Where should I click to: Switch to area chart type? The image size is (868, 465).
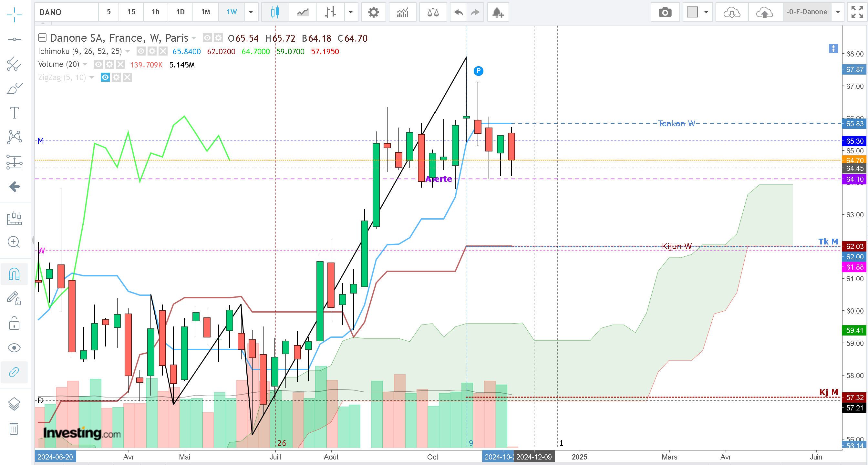[x=303, y=12]
